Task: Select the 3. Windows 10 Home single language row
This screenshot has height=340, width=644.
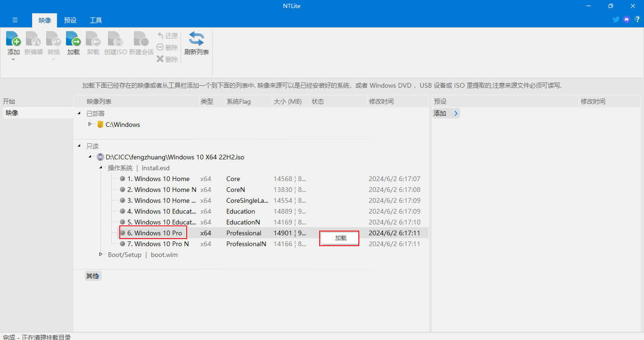Action: coord(272,200)
